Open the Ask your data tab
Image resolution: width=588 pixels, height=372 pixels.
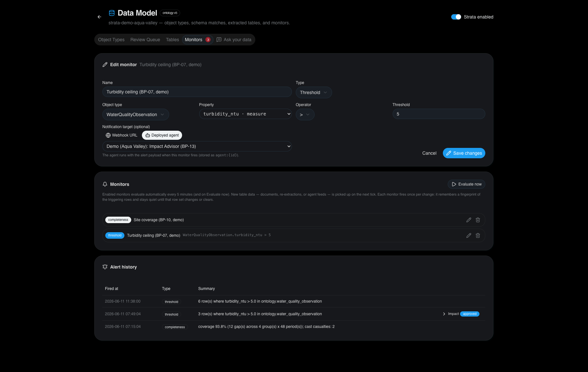[234, 40]
